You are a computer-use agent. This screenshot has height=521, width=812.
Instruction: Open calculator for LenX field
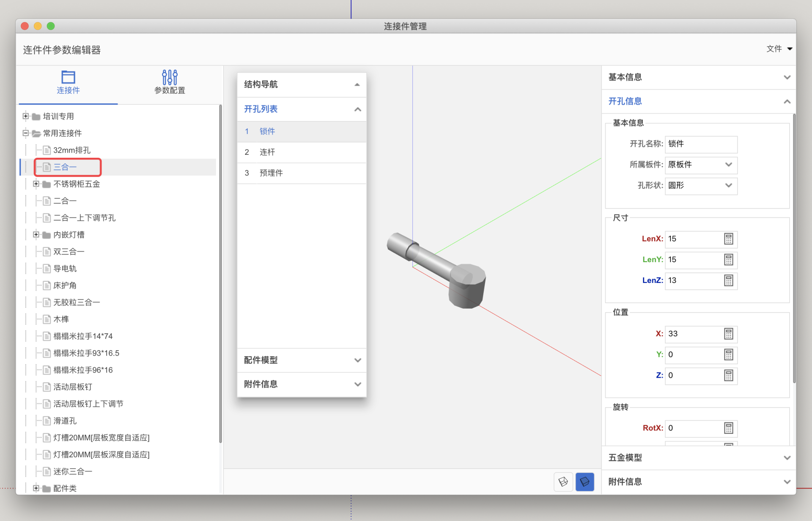(728, 239)
